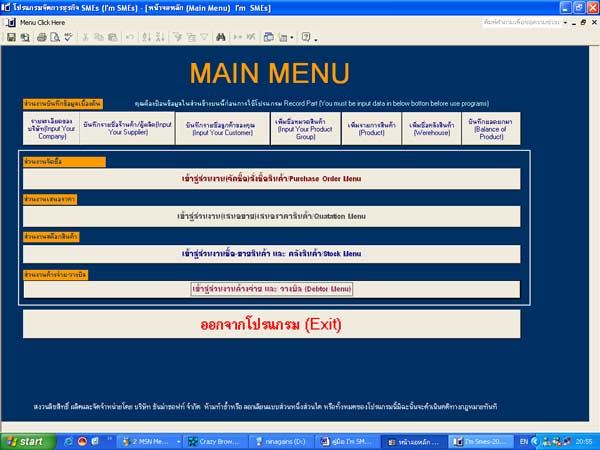This screenshot has height=450, width=600.
Task: Click the Windows Start button
Action: pyautogui.click(x=27, y=440)
